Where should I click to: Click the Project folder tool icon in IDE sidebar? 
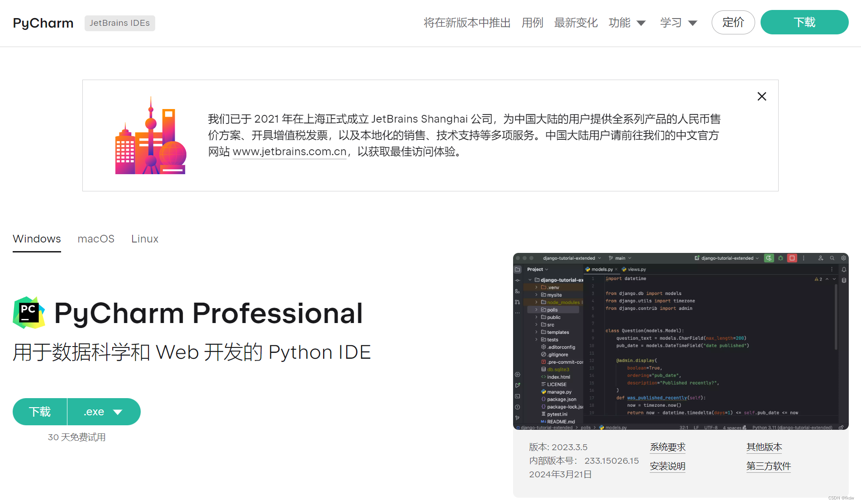(x=518, y=269)
